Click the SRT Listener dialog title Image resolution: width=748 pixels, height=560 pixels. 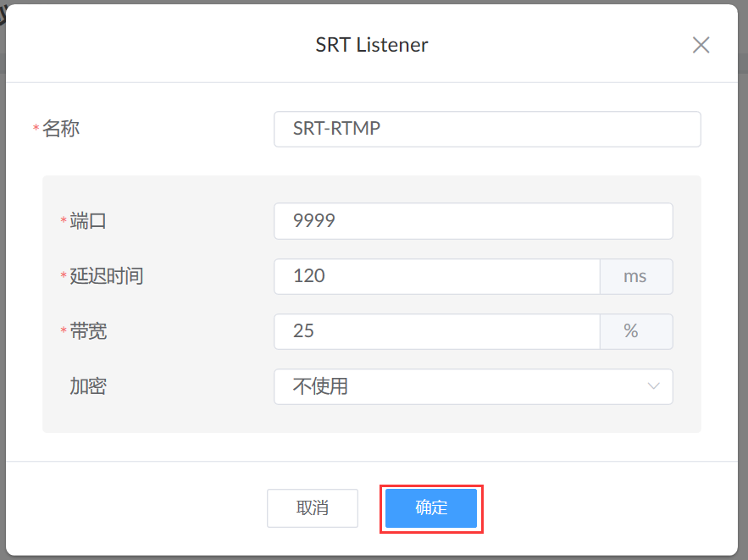click(x=372, y=45)
